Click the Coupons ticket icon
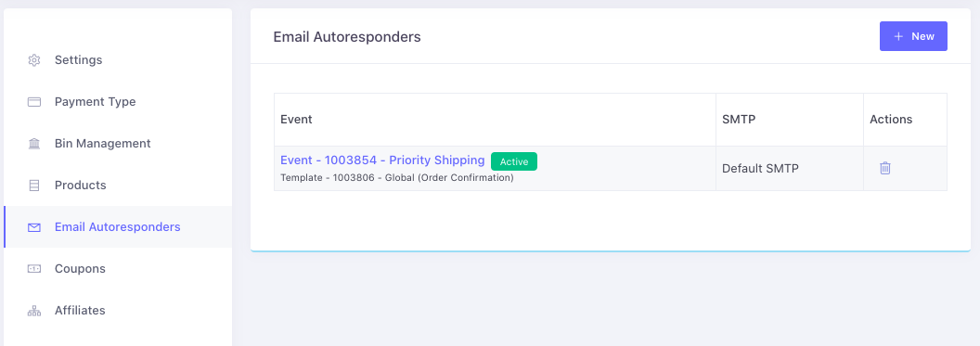The image size is (980, 346). coord(34,269)
